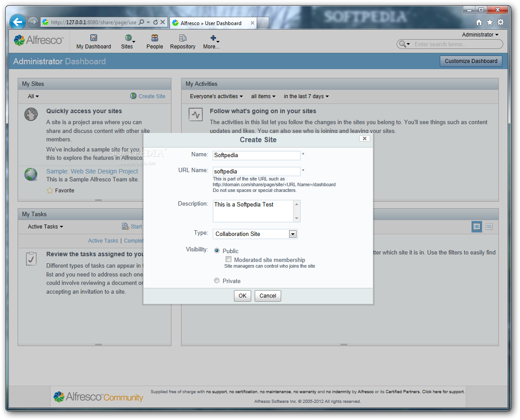The width and height of the screenshot is (520, 420).
Task: Open the Repository icon
Action: pos(183,38)
